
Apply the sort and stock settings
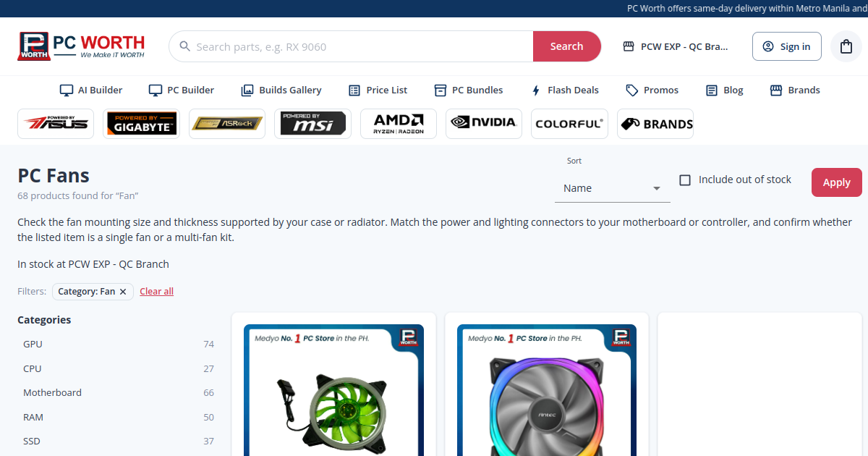click(837, 182)
